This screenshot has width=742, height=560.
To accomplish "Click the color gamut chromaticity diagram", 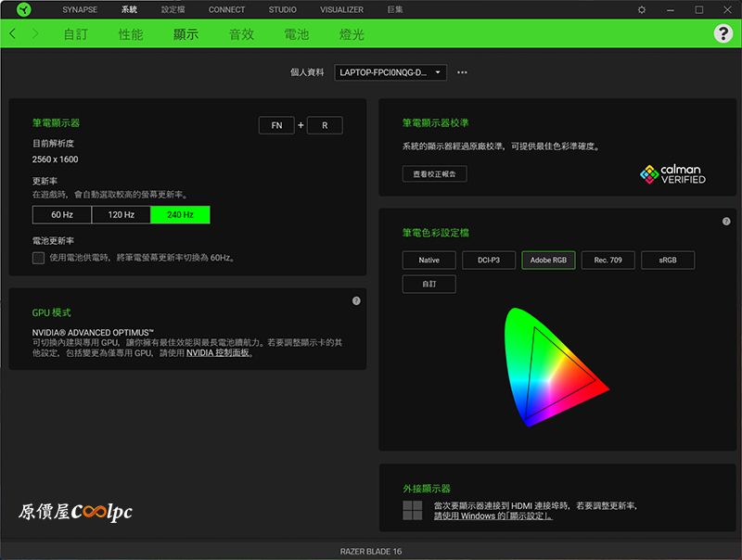I will (x=556, y=367).
